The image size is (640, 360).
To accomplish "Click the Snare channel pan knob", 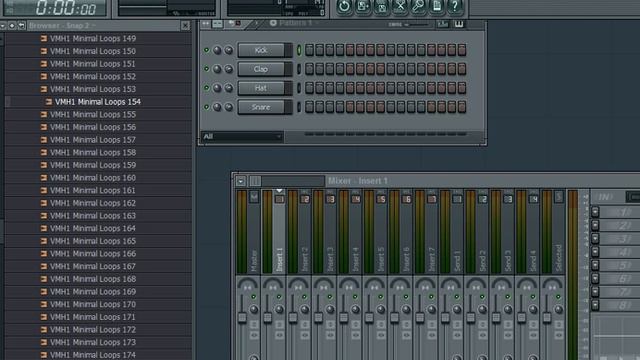I will [217, 107].
